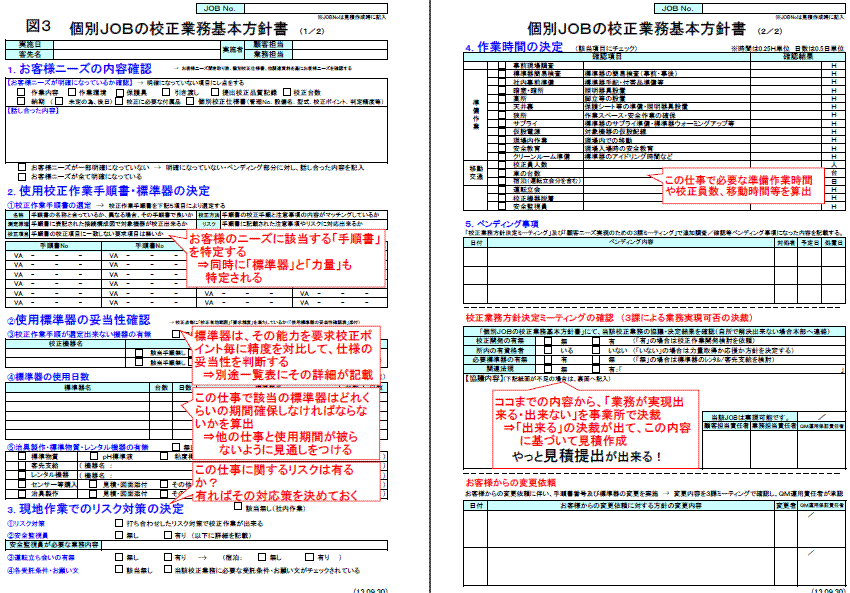Click the 校正機器名 column header
This screenshot has width=850, height=593.
pos(66,344)
